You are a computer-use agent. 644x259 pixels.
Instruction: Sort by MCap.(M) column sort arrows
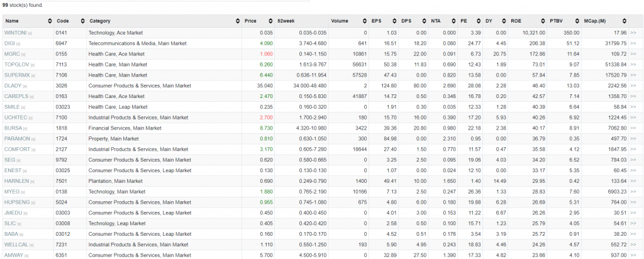[625, 21]
